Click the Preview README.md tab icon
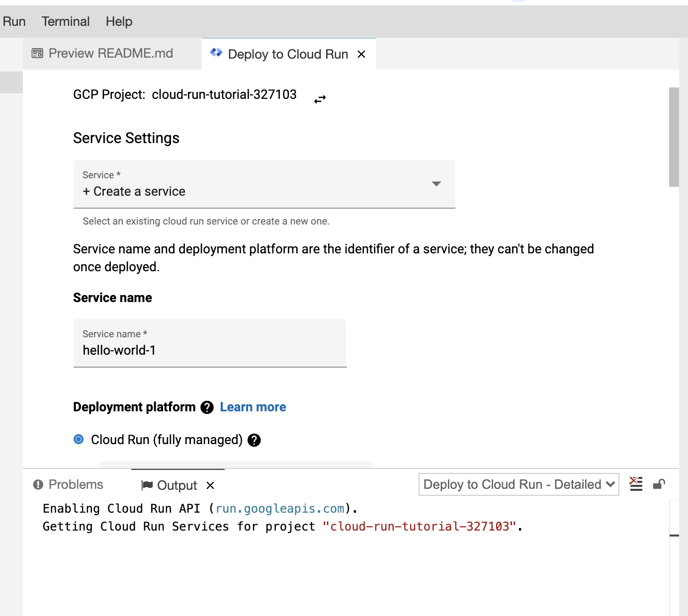Screen dimensions: 688x616 coord(37,53)
